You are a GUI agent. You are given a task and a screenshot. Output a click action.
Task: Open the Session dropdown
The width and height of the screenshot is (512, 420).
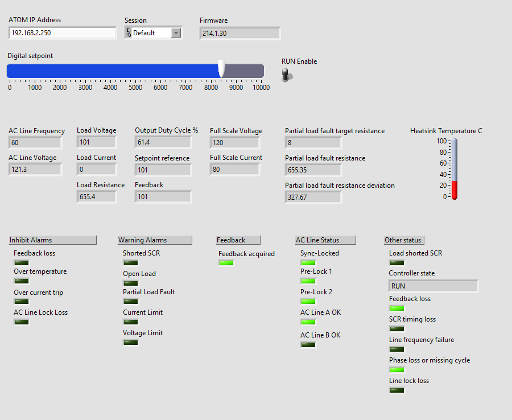tap(176, 32)
